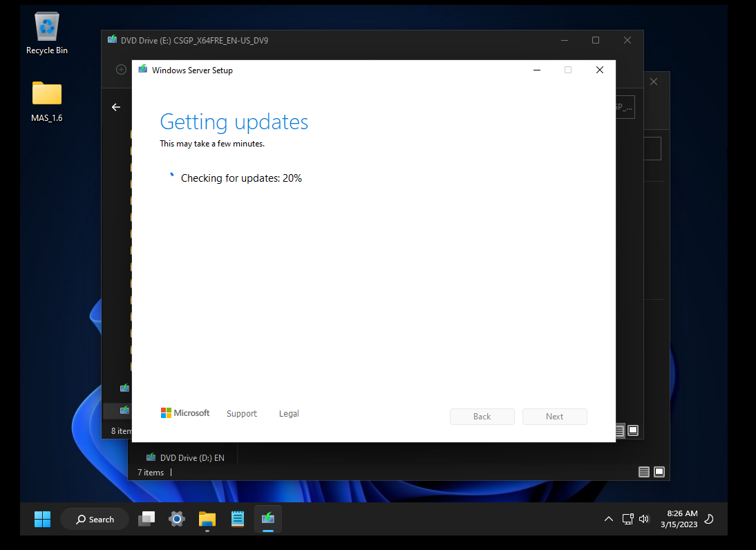
Task: Open notification moon icon in tray
Action: [x=709, y=519]
